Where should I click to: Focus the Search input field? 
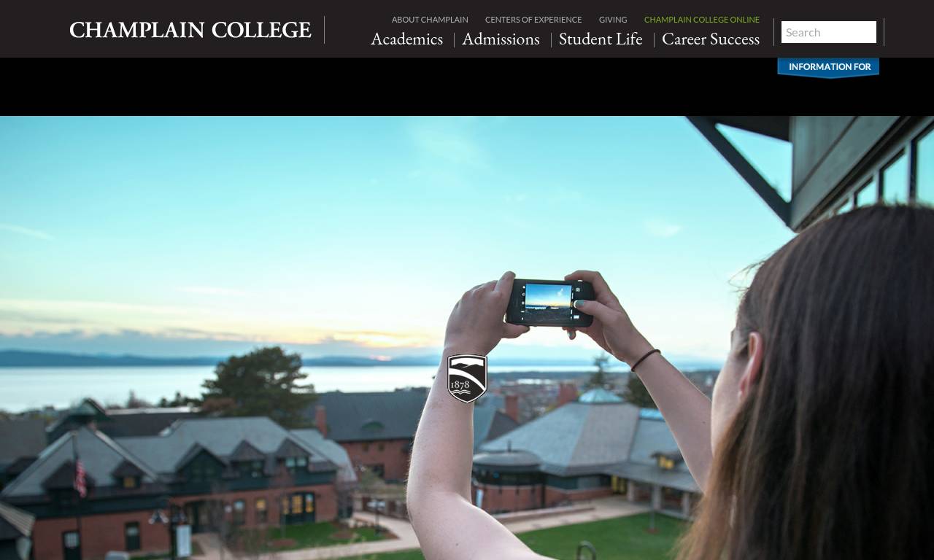[x=829, y=32]
